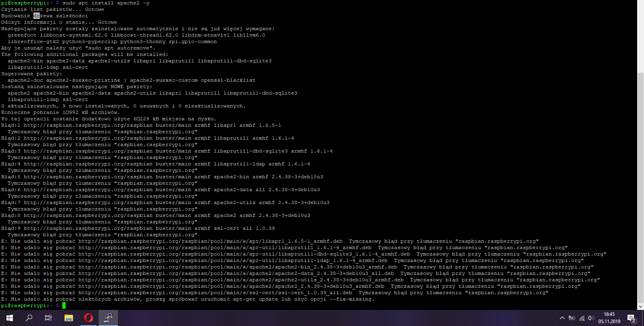Viewport: 644px width, 326px height.
Task: Click "Zostaną zainstalowane następujące NOWE pakiety" line
Action: coord(77,87)
